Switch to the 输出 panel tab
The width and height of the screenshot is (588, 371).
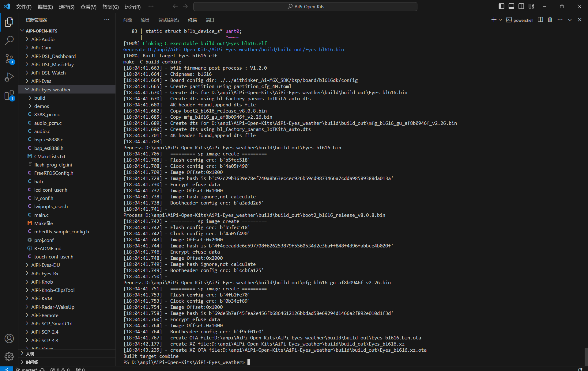pos(145,20)
